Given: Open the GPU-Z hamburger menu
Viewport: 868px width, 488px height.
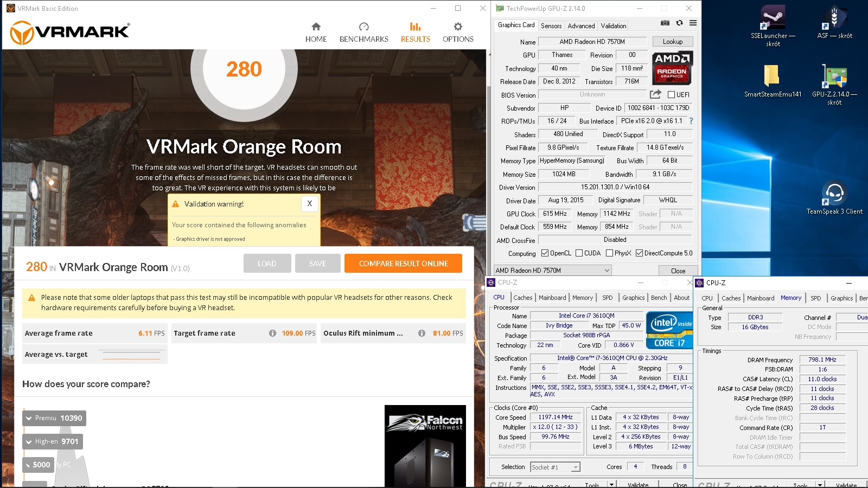Looking at the screenshot, I should 693,23.
